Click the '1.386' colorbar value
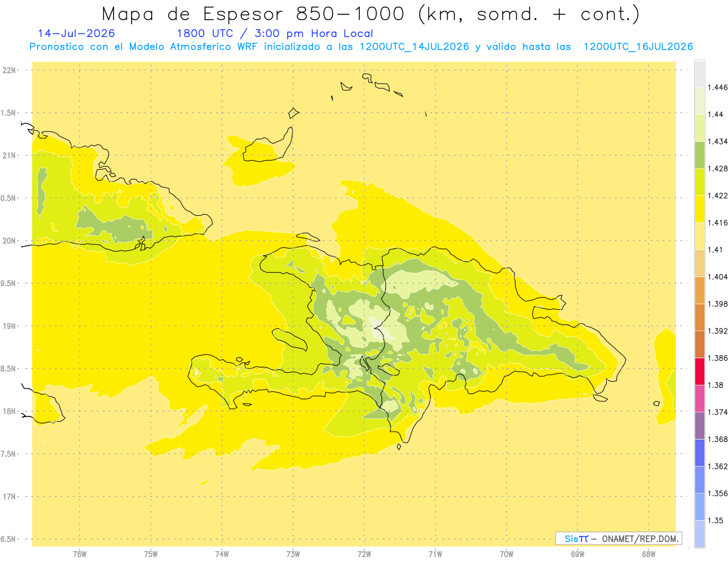728x562 pixels. [x=717, y=358]
